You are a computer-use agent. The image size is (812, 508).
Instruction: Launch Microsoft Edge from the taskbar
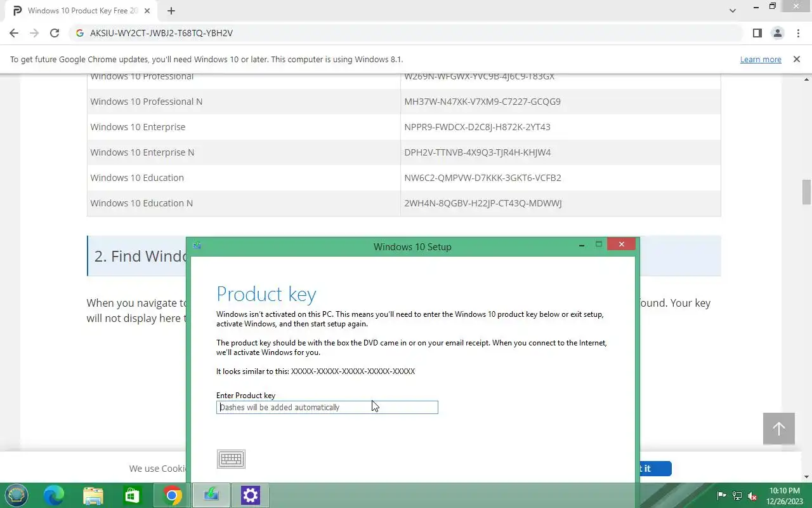[x=54, y=495]
